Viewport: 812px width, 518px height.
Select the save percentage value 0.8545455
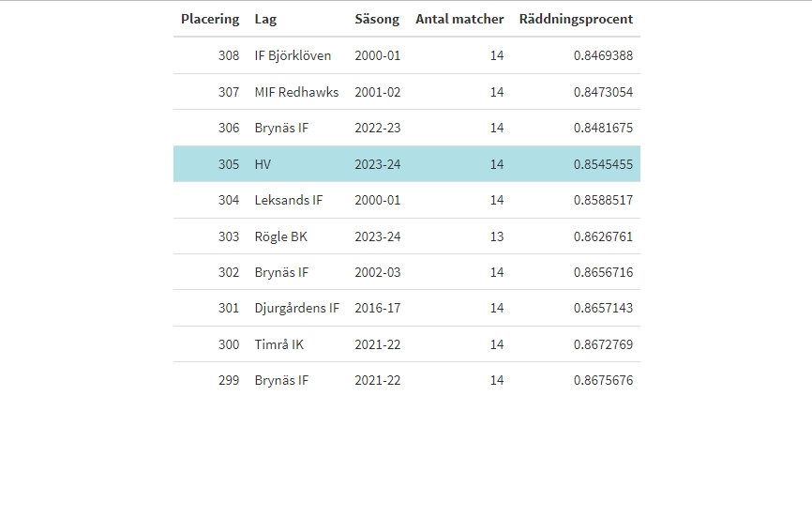click(603, 164)
